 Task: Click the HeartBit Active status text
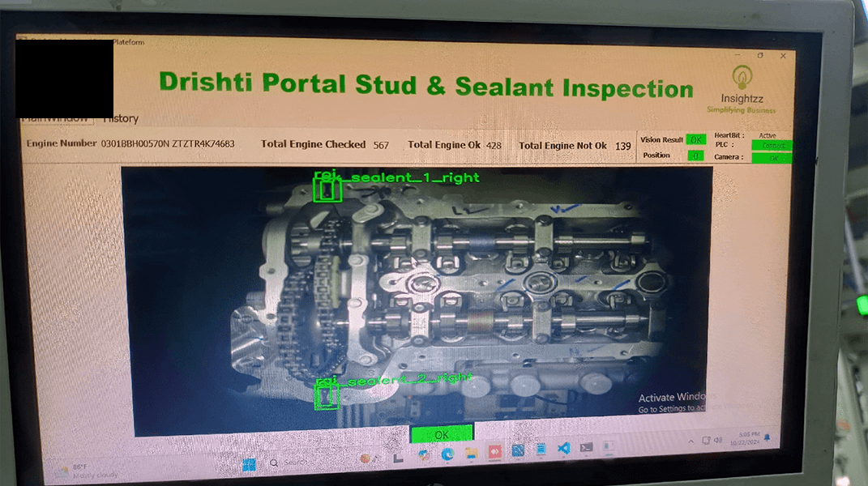point(768,135)
